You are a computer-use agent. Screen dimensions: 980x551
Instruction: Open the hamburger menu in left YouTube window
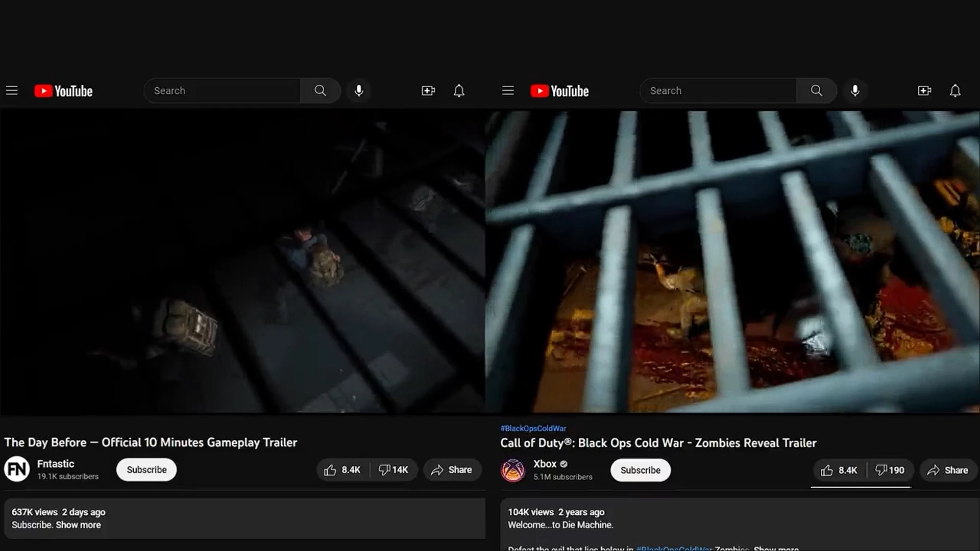pos(12,91)
